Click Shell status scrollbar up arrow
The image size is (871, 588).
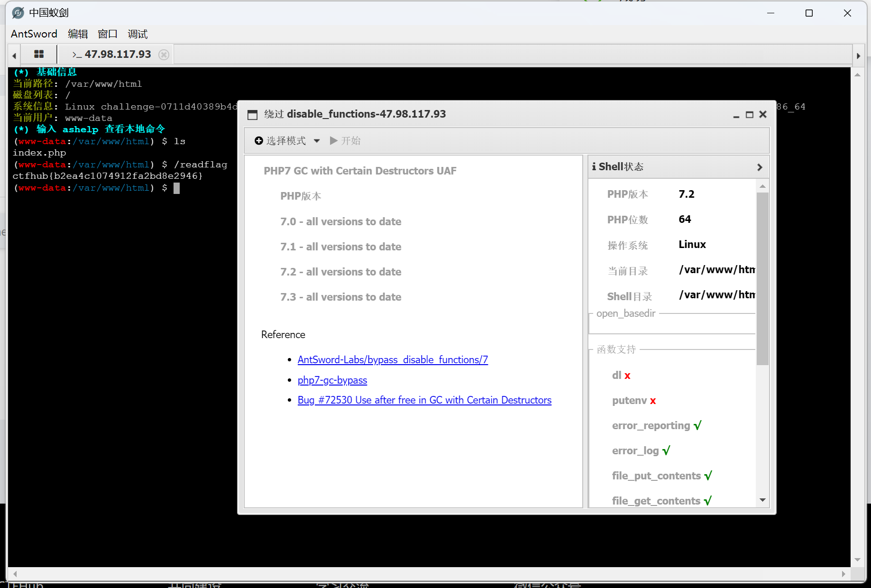pyautogui.click(x=762, y=186)
